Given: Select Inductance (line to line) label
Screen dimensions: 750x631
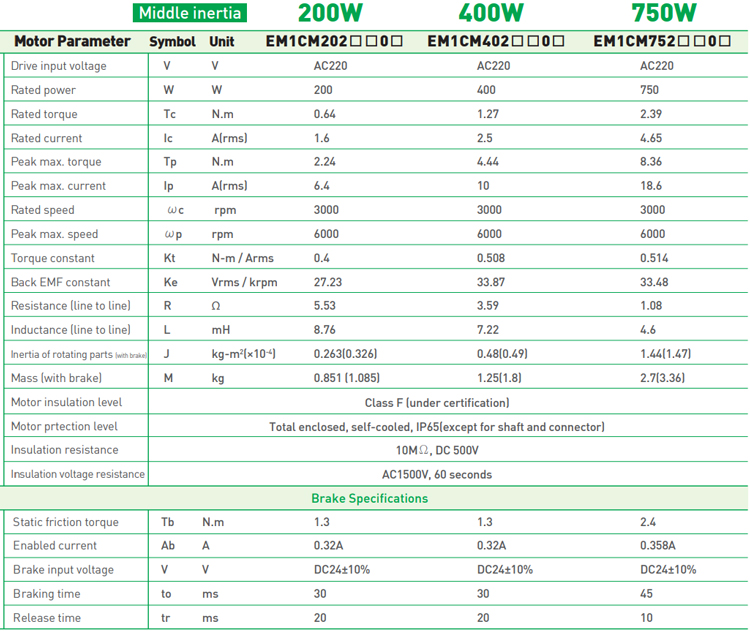Looking at the screenshot, I should (x=71, y=330).
